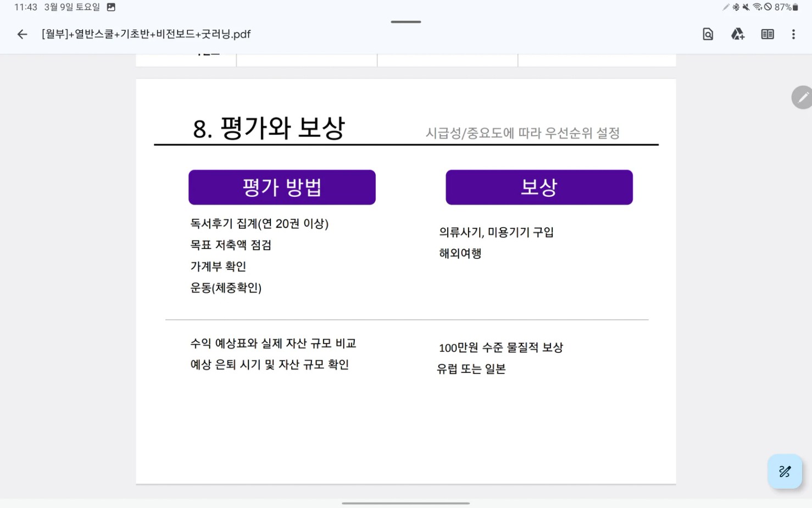Image resolution: width=812 pixels, height=508 pixels.
Task: Go back using the arrow icon
Action: tap(22, 34)
